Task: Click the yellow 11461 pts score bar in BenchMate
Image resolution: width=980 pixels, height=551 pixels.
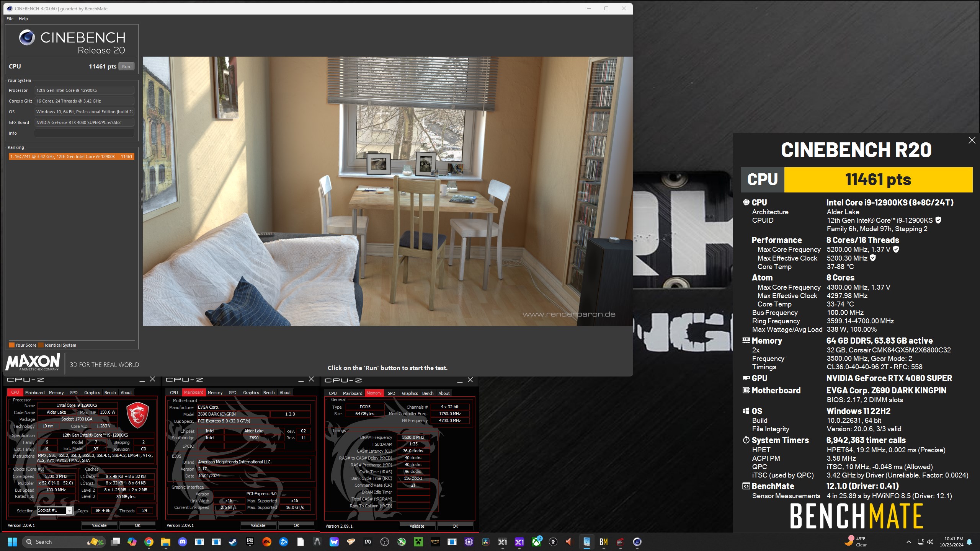Action: coord(878,179)
